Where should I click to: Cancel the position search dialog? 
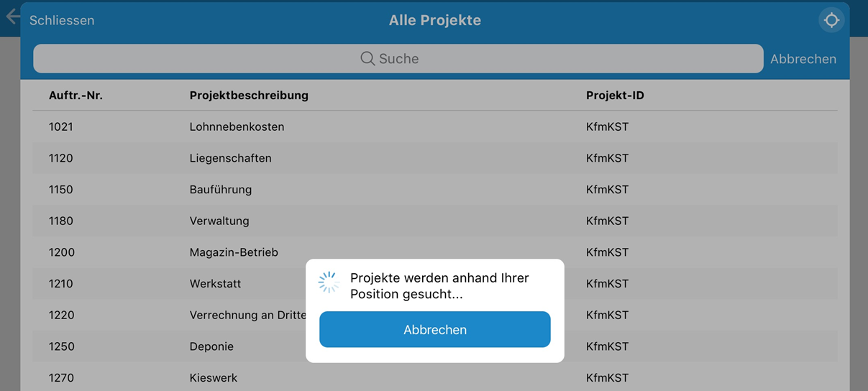pyautogui.click(x=434, y=330)
